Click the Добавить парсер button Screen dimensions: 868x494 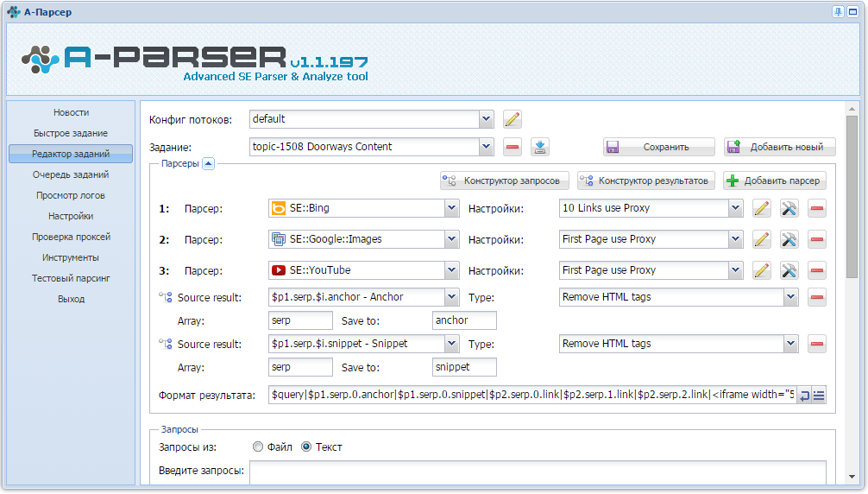click(775, 180)
